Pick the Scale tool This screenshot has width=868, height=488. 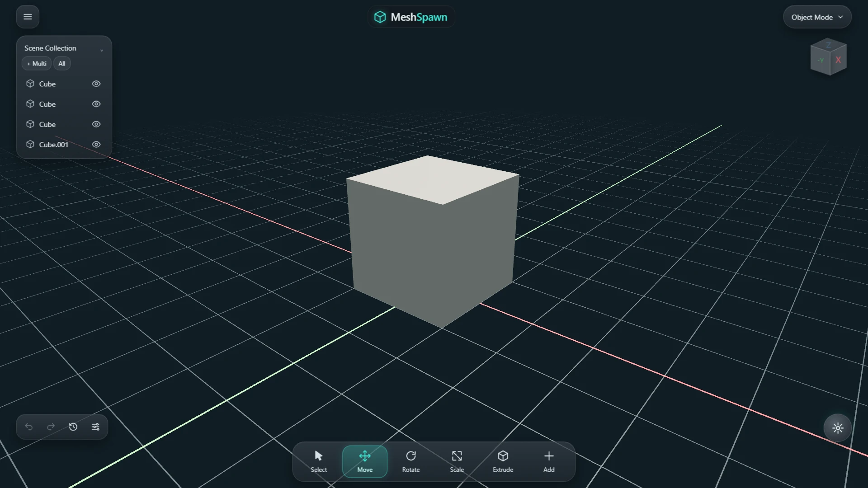[x=457, y=461]
